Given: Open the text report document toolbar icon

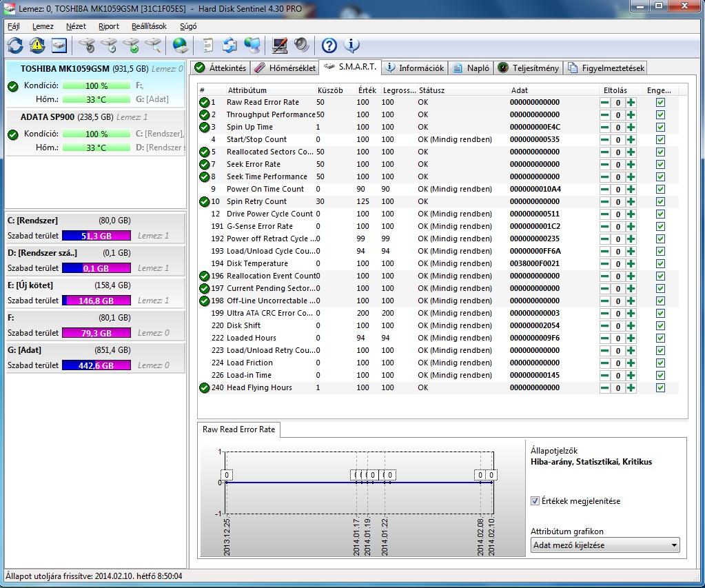Looking at the screenshot, I should (207, 45).
